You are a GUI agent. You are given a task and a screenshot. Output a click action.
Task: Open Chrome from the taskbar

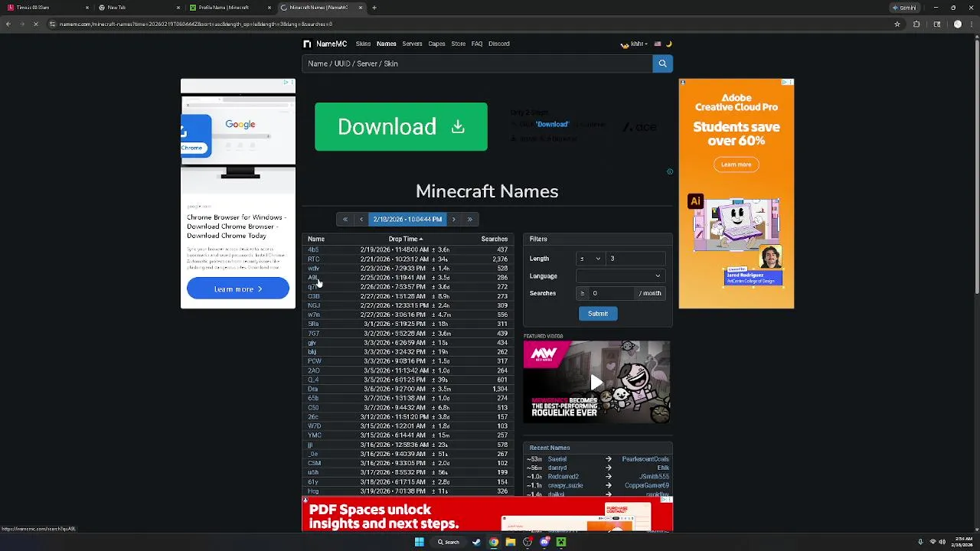(x=494, y=542)
